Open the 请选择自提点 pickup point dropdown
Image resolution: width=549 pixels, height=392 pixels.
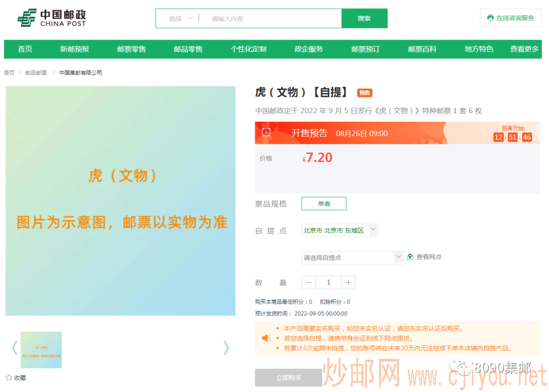[x=353, y=257]
